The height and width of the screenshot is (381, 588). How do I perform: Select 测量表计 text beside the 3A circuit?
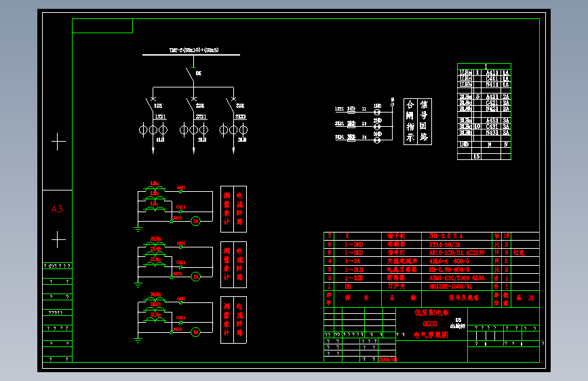click(x=227, y=319)
